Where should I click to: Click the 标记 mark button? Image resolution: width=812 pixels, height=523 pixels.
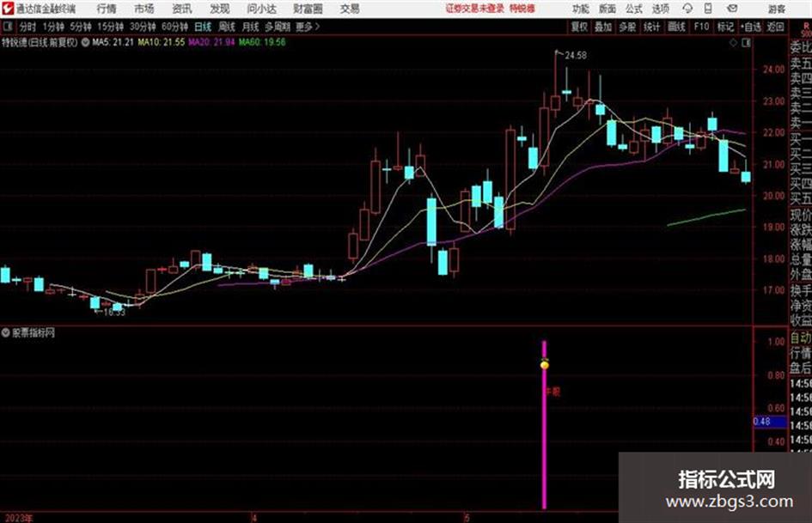(725, 27)
